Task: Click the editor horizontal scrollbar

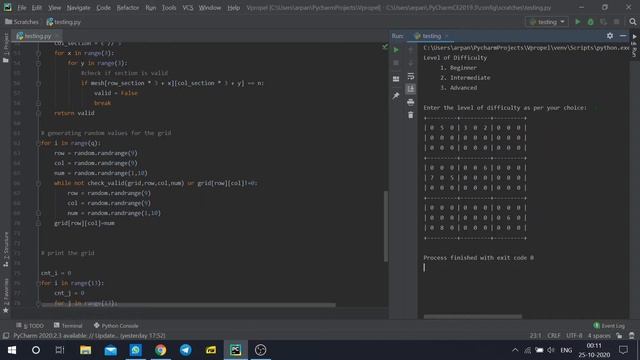Action: (189, 305)
